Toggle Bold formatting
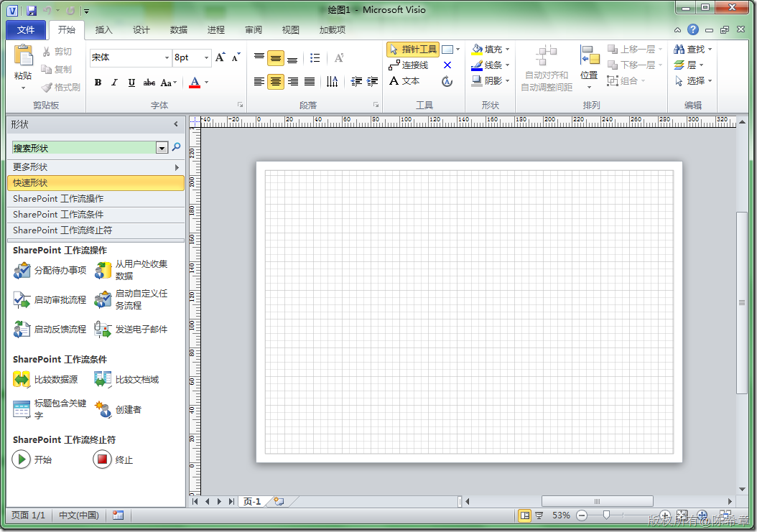Screen dimensions: 757x532 tap(98, 83)
